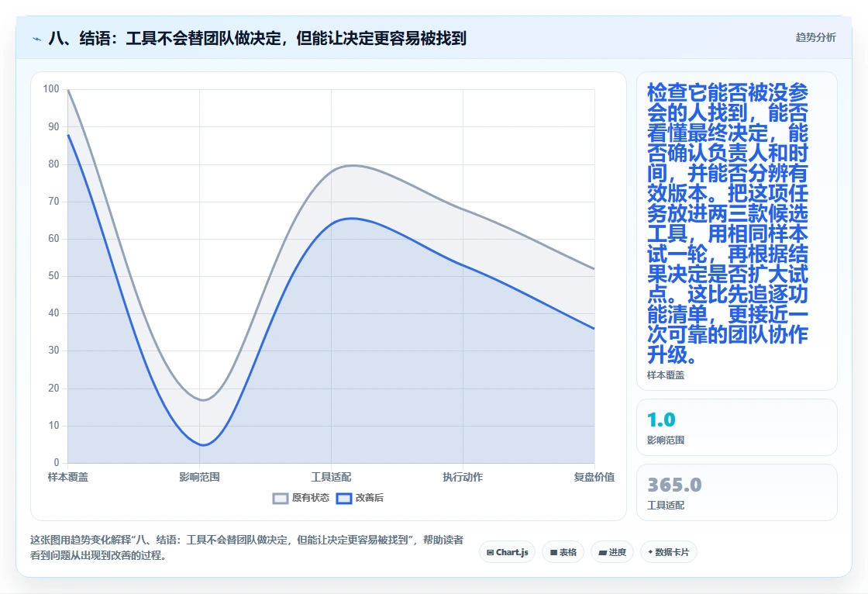Click the 20 y-axis tick label
Viewport: 868px width, 594px height.
point(53,388)
